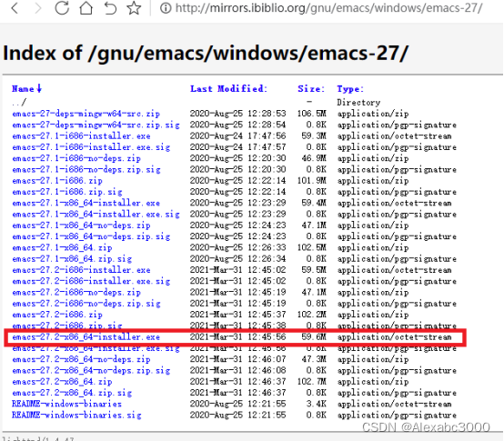Screen dimensions: 504x441
Task: Click the 2020-Aug-24 17:47:56 timestamp
Action: (x=237, y=135)
